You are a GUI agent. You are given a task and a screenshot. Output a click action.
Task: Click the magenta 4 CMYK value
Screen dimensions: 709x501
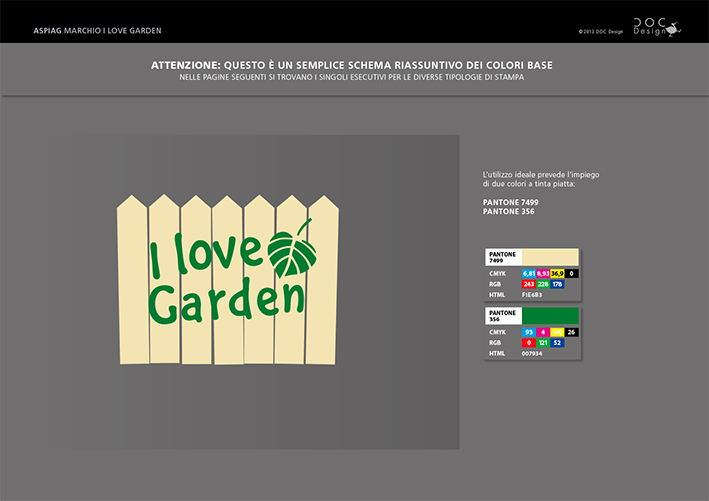point(543,332)
